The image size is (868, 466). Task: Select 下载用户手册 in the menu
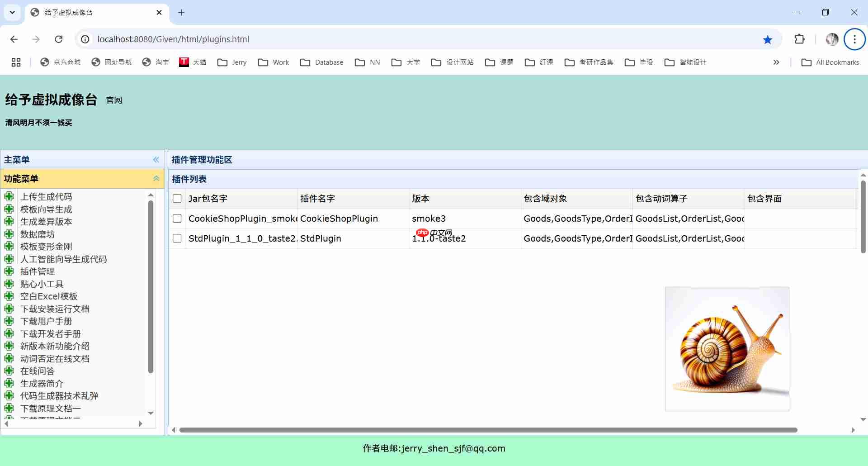47,321
